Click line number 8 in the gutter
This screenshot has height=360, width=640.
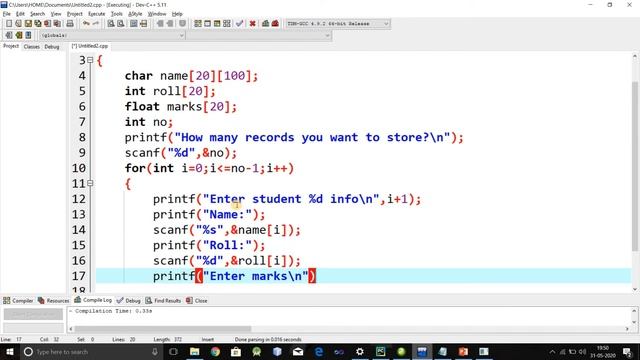click(82, 138)
